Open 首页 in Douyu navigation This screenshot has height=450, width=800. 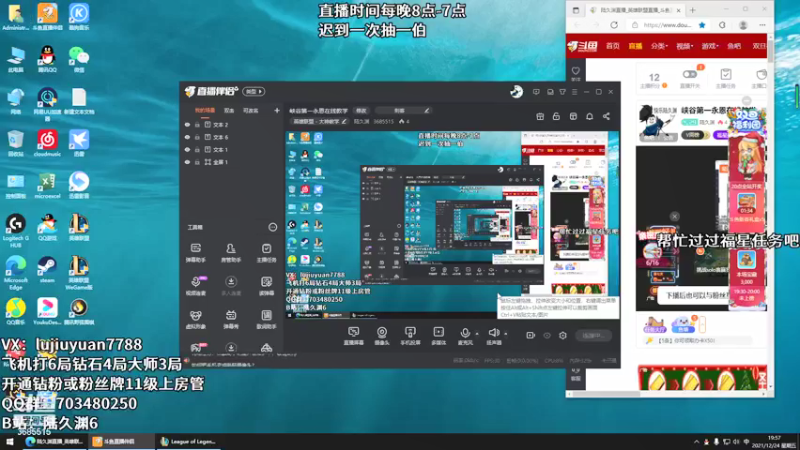pos(613,46)
